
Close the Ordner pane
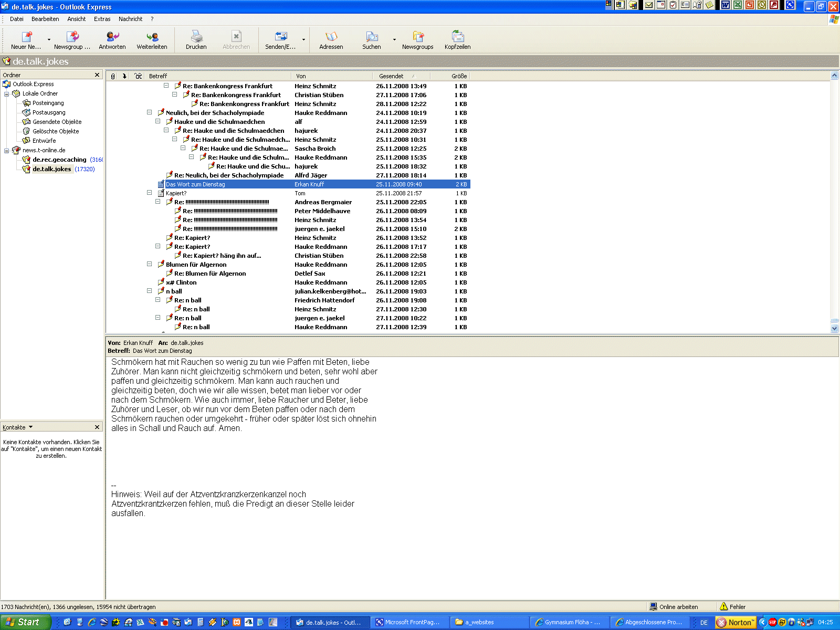(97, 75)
